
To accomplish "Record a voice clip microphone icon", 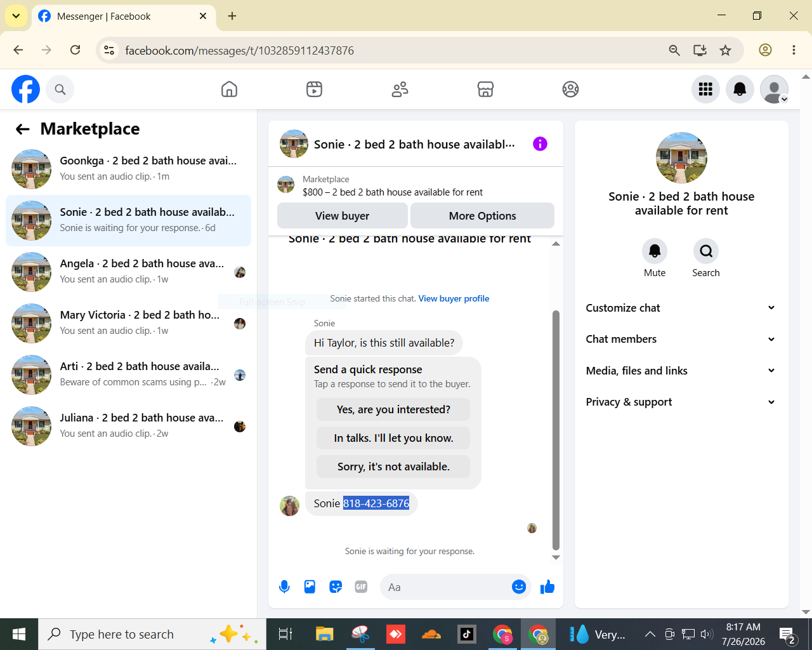I will click(x=284, y=587).
